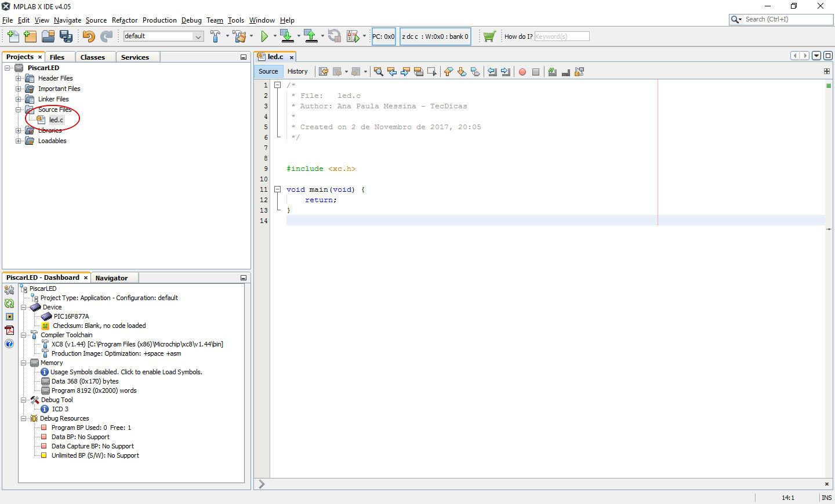
Task: Expand the Important Files folder
Action: (x=18, y=89)
